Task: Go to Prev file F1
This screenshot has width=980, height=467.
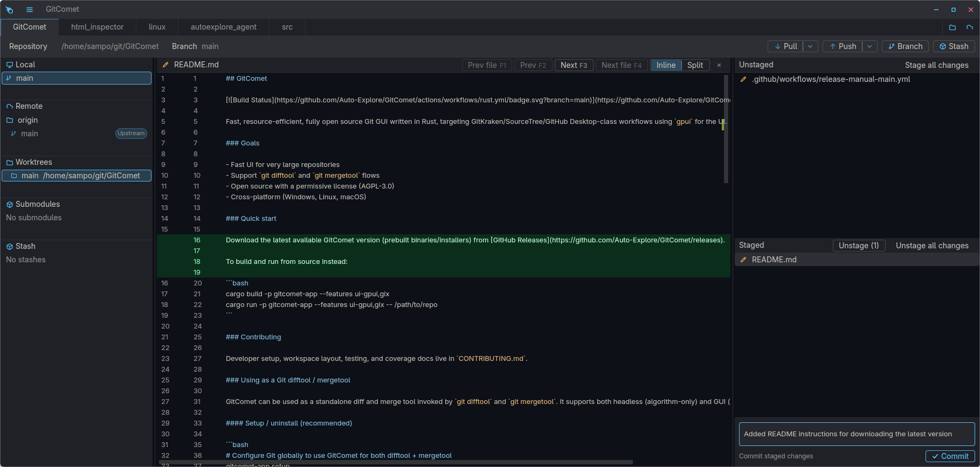Action: click(487, 65)
